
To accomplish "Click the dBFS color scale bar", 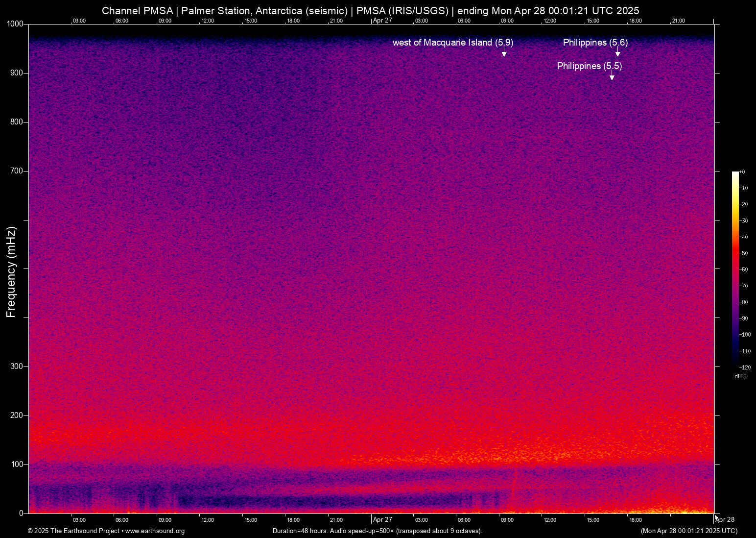I will click(735, 269).
